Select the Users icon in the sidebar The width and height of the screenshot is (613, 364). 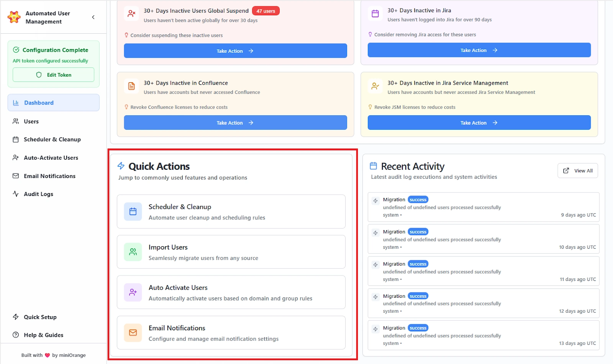15,121
